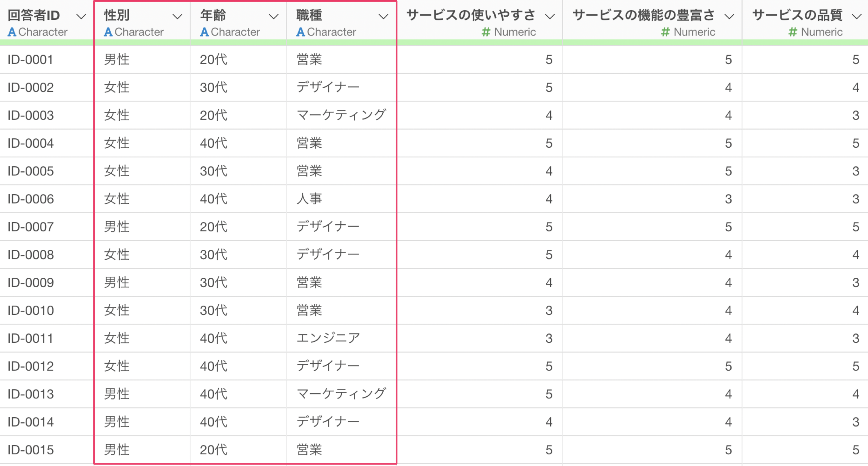
Task: Open the サービスの品質 column dropdown menu
Action: pyautogui.click(x=857, y=16)
